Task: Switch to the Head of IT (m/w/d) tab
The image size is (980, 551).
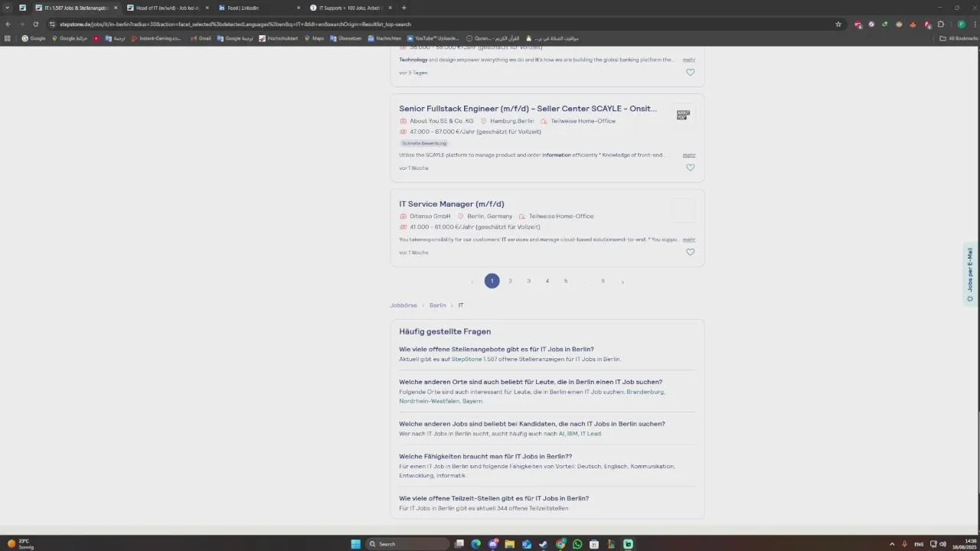Action: 167,8
